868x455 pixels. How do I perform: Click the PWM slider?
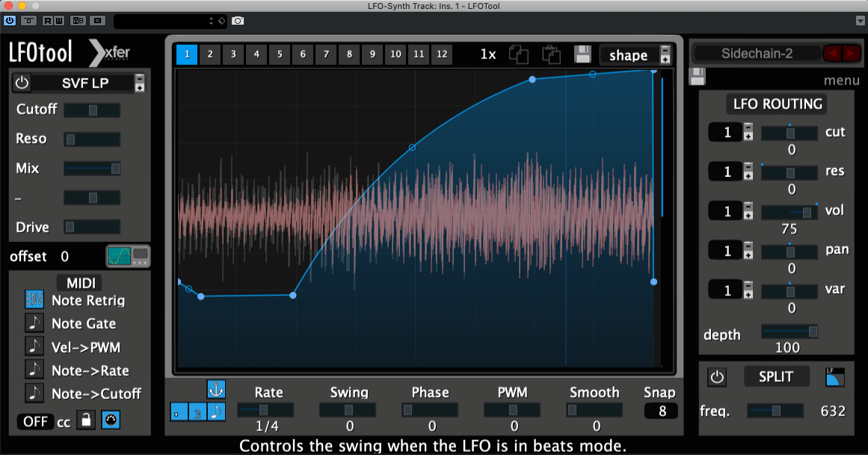pyautogui.click(x=512, y=410)
